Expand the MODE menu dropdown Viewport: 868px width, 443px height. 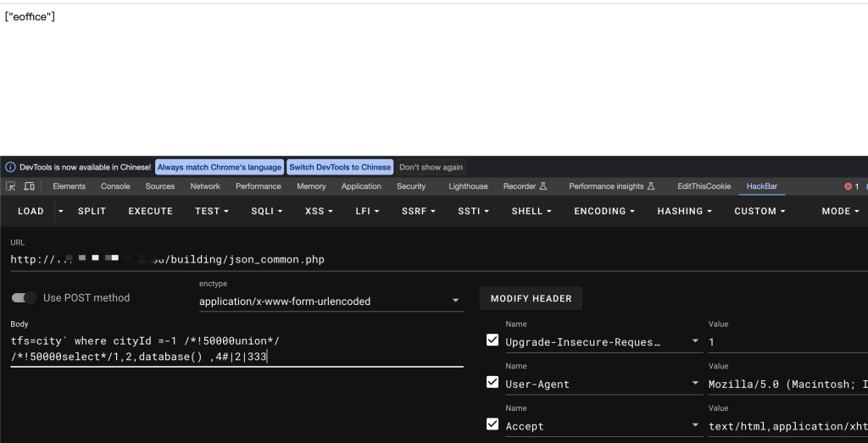coord(840,211)
